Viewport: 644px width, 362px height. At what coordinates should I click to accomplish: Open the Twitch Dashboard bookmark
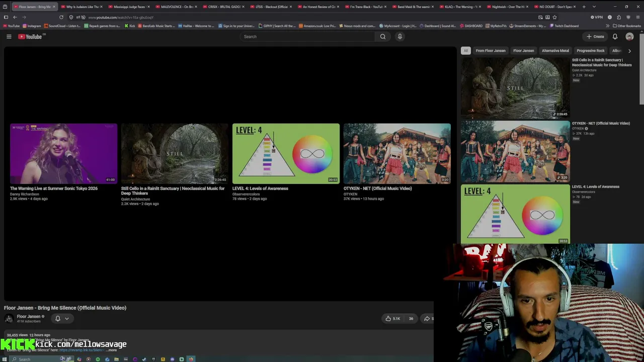coord(563,26)
